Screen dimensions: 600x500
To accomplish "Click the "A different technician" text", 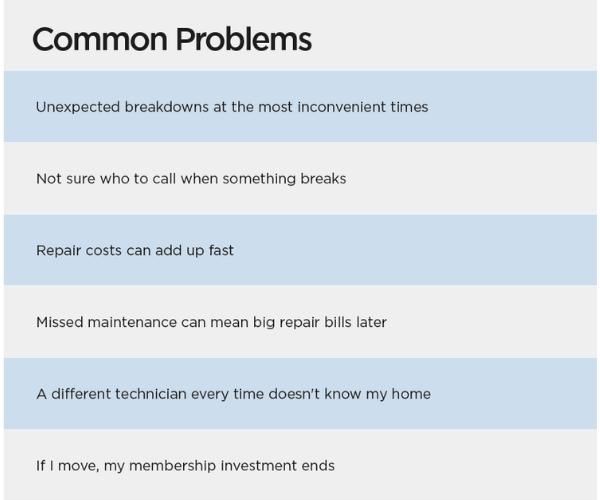I will [118, 394].
